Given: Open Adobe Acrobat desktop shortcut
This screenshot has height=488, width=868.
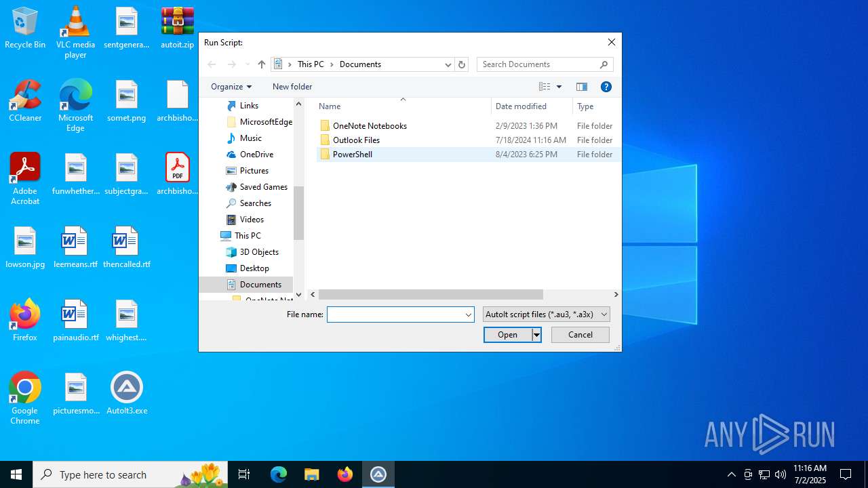Looking at the screenshot, I should click(25, 178).
